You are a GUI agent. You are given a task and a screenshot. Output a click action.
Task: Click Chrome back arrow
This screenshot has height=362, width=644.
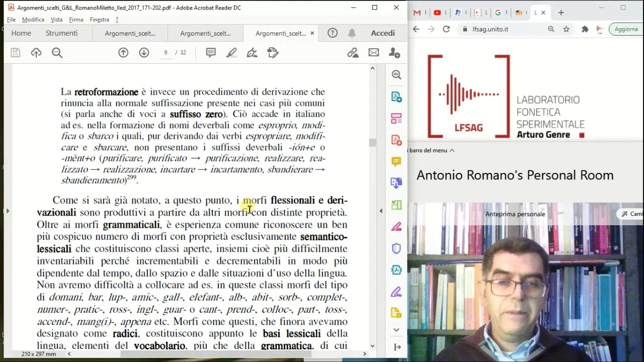pyautogui.click(x=416, y=29)
